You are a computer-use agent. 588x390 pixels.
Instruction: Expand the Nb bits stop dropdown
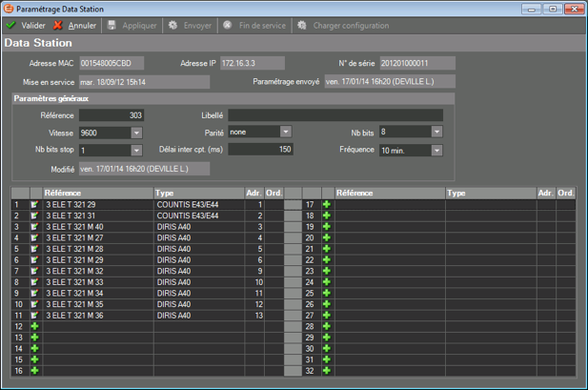(x=136, y=150)
